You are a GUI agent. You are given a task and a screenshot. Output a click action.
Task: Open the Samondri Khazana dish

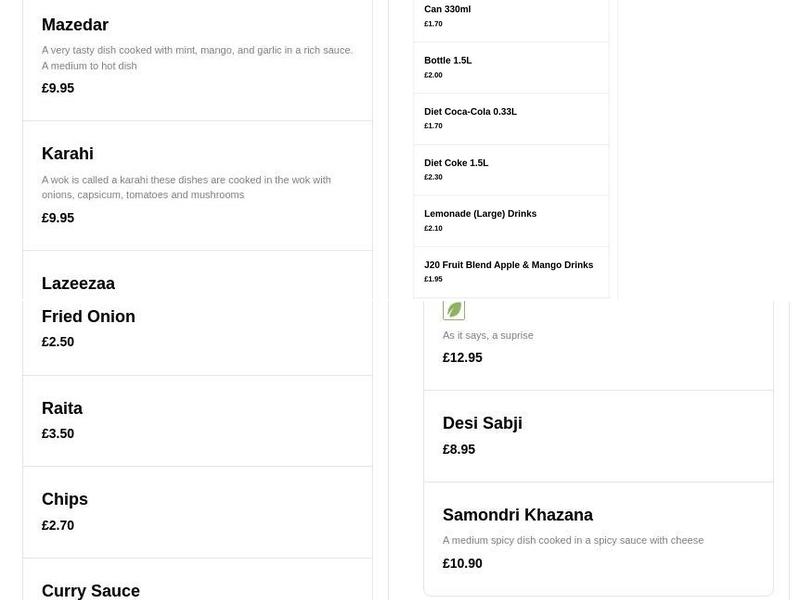(x=517, y=515)
